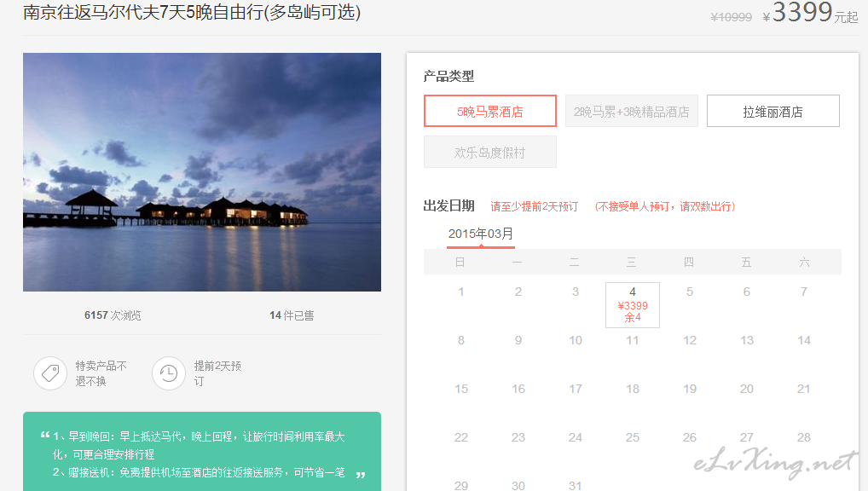Click the 产品类型 heading
The height and width of the screenshot is (491, 868).
449,77
